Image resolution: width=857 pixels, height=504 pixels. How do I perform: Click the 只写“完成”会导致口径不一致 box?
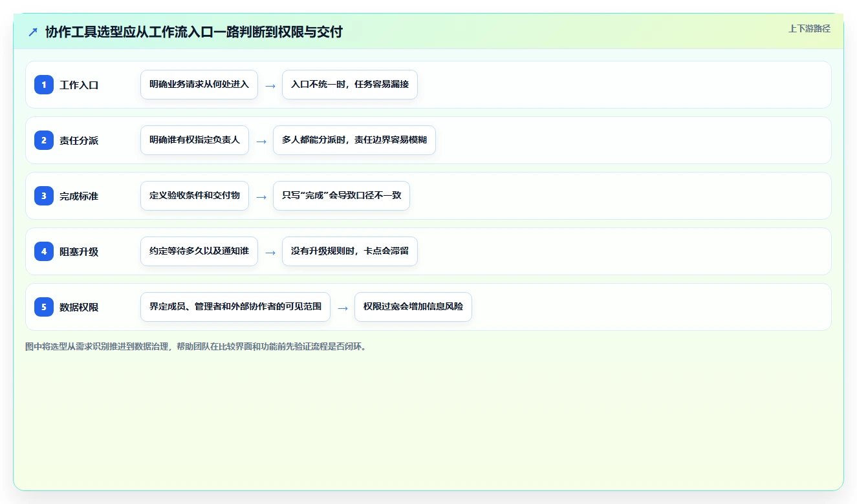coord(342,196)
